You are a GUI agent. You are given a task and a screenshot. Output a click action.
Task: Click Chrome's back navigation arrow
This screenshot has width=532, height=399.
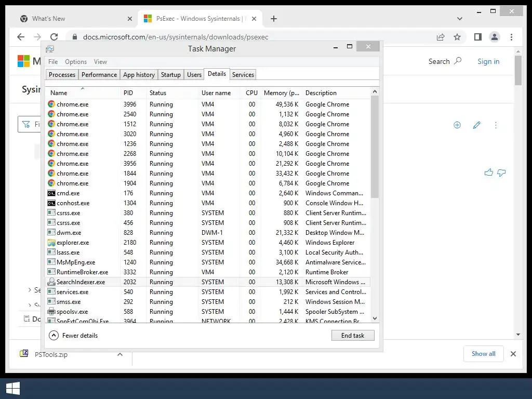pyautogui.click(x=21, y=37)
